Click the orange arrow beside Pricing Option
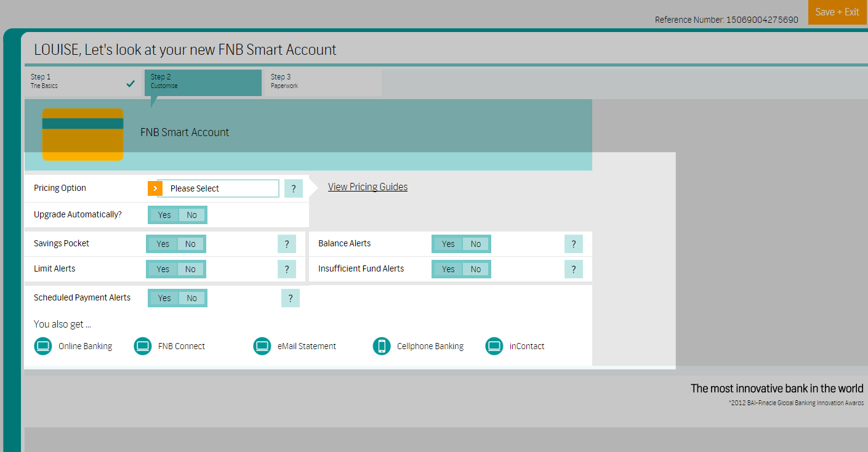Image resolution: width=868 pixels, height=452 pixels. tap(155, 188)
